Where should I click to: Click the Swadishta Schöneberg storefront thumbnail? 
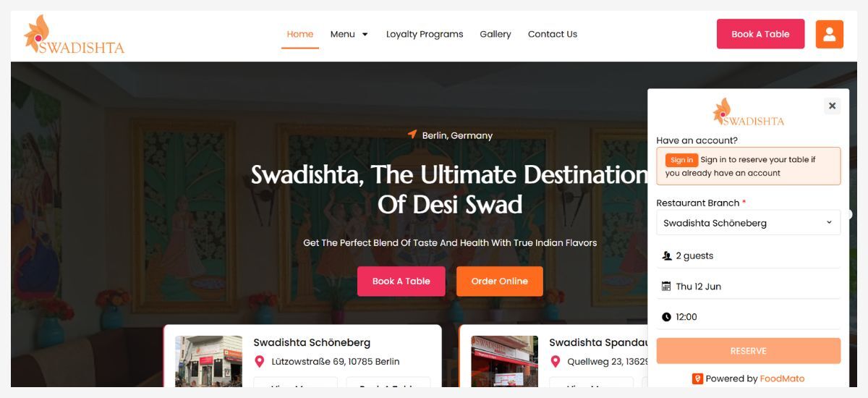click(x=208, y=360)
